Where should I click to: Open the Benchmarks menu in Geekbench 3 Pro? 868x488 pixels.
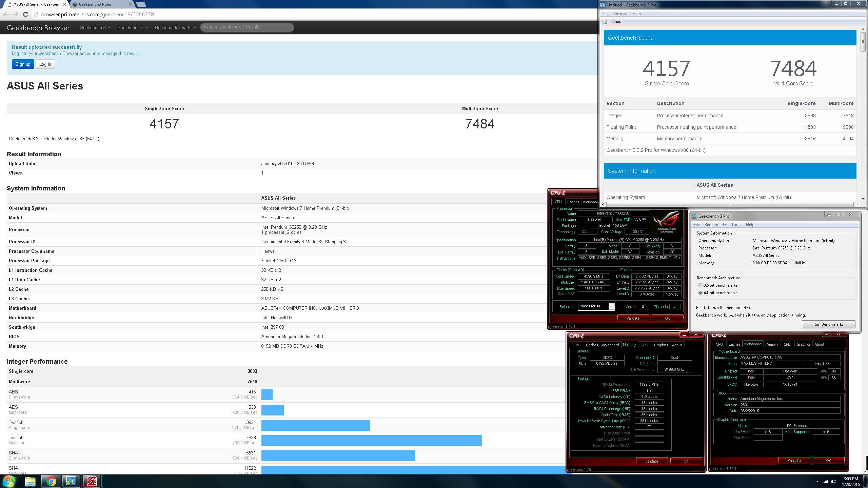[x=715, y=225]
